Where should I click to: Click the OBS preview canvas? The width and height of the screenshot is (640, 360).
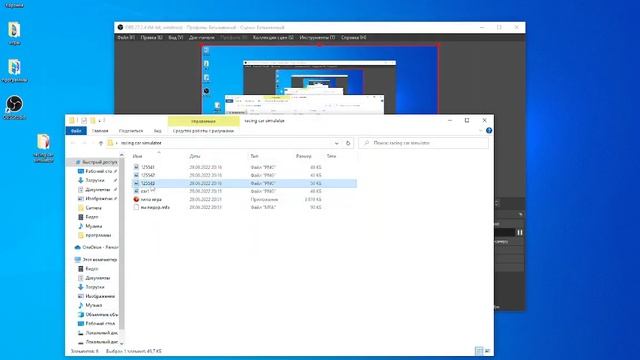coord(320,80)
